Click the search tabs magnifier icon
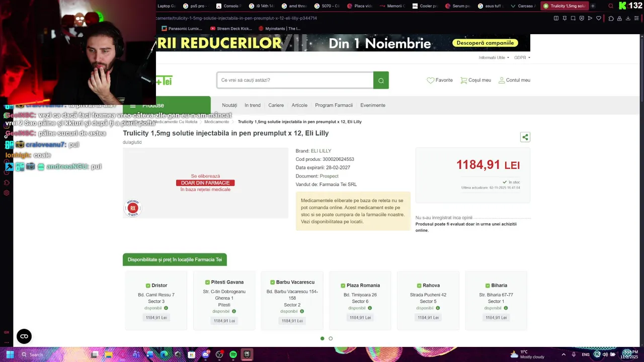 tap(611, 6)
